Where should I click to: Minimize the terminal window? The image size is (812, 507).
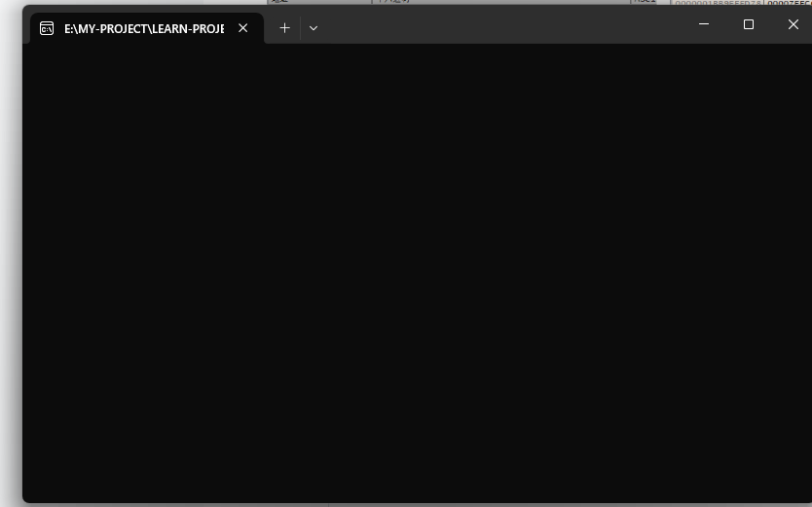(704, 24)
